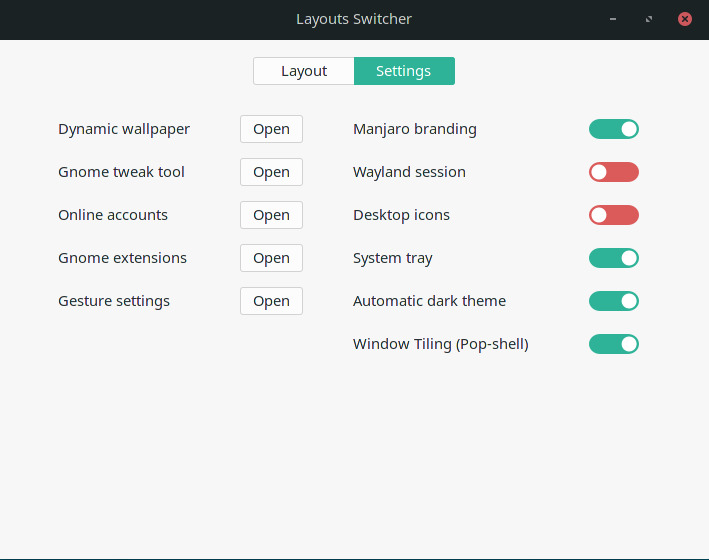This screenshot has width=709, height=560.
Task: Click the Dynamic wallpaper label
Action: pos(124,129)
